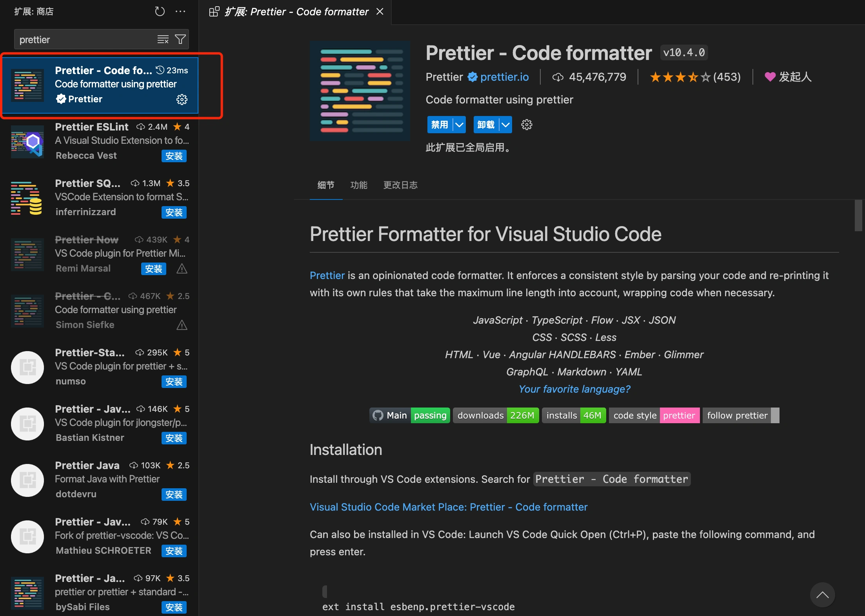This screenshot has height=616, width=865.
Task: Click the refresh extensions icon
Action: coord(160,11)
